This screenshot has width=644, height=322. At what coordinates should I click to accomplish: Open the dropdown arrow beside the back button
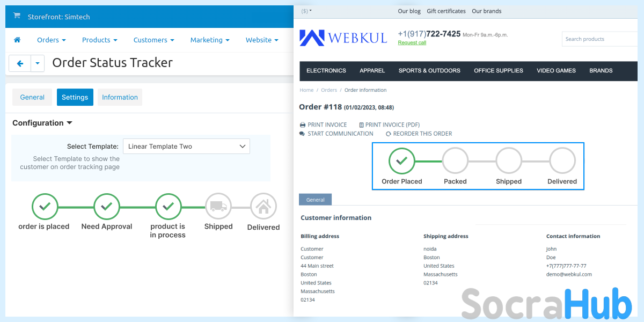38,63
